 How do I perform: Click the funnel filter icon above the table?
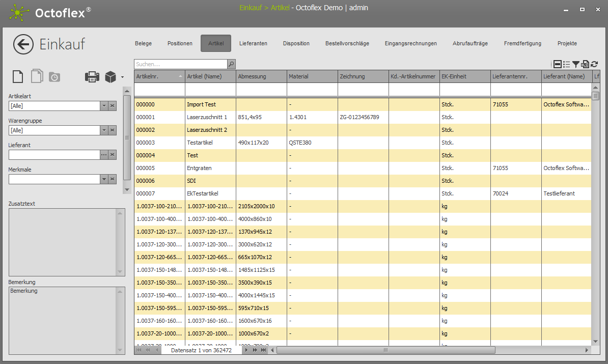576,64
